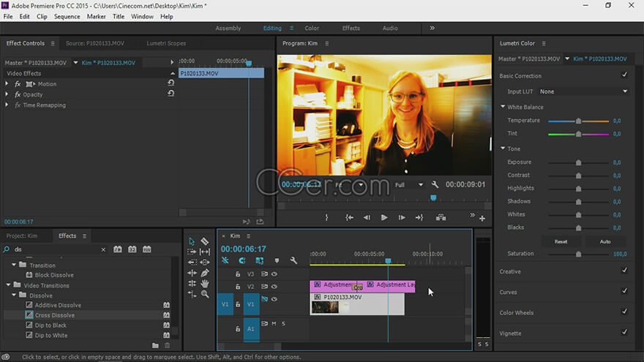The image size is (644, 362).
Task: Adjust the Temperature slider
Action: (578, 121)
